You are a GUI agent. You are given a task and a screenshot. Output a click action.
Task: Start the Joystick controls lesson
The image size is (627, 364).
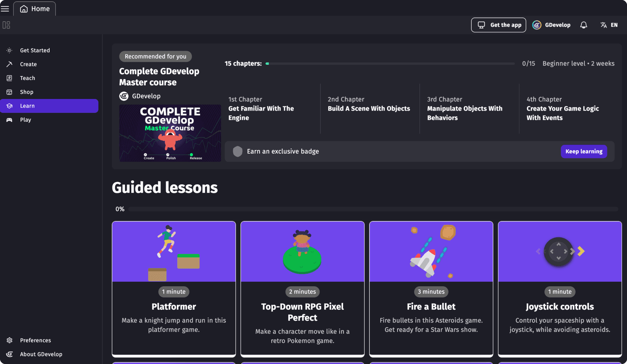point(560,288)
